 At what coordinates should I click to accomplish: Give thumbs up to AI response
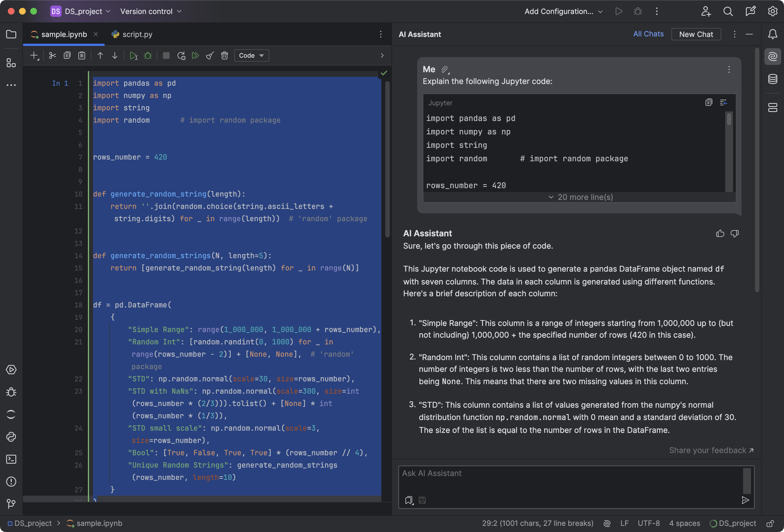point(720,234)
